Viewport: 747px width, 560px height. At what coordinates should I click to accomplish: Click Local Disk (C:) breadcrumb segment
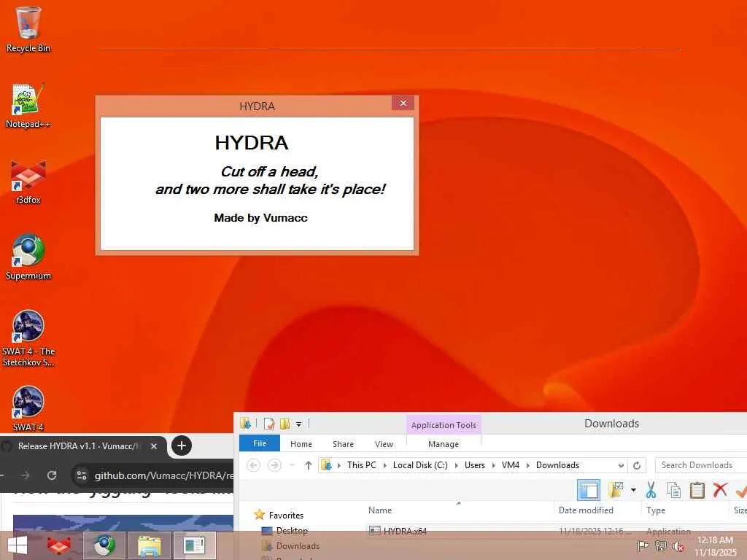420,465
